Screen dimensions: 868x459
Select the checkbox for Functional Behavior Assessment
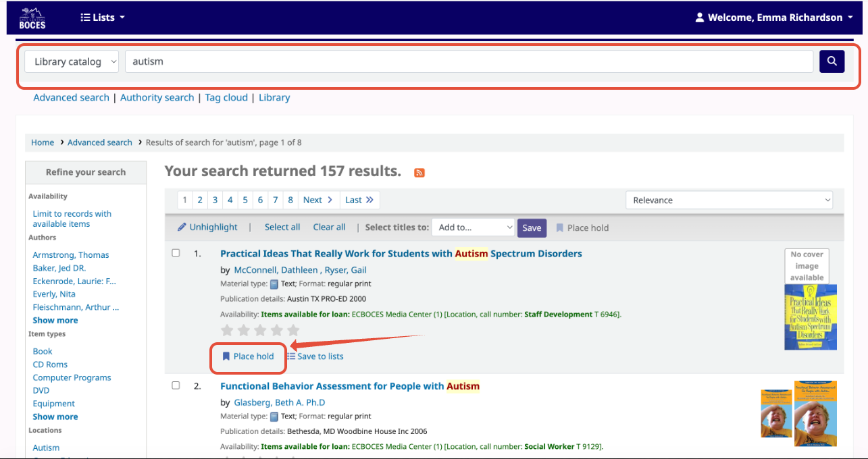pos(176,385)
